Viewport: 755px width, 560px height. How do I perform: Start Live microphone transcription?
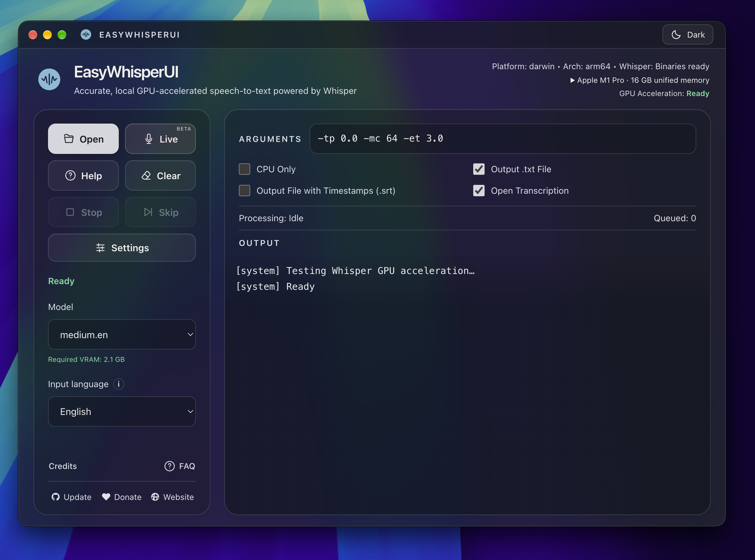coord(160,139)
